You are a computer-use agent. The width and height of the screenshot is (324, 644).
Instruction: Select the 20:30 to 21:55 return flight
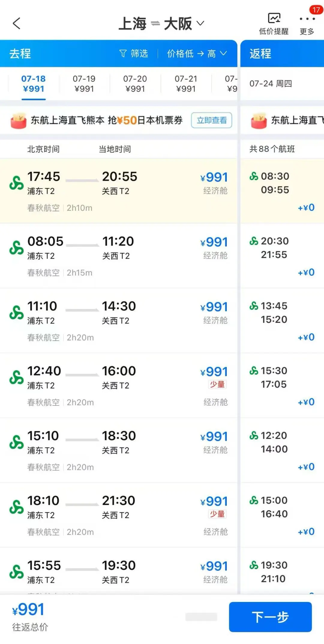282,256
